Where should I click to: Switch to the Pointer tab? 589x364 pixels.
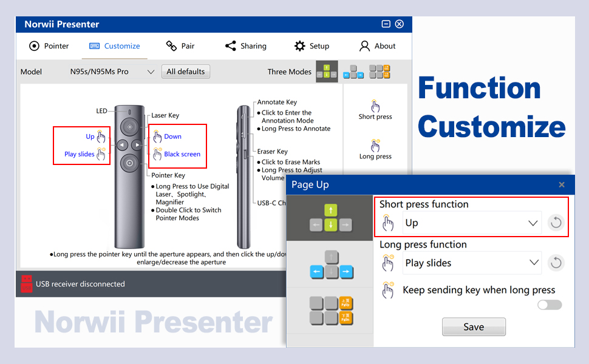[x=49, y=45]
